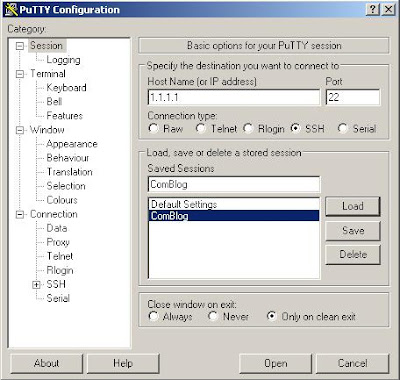Open the Behaviour category
This screenshot has height=380, width=400.
[x=68, y=158]
